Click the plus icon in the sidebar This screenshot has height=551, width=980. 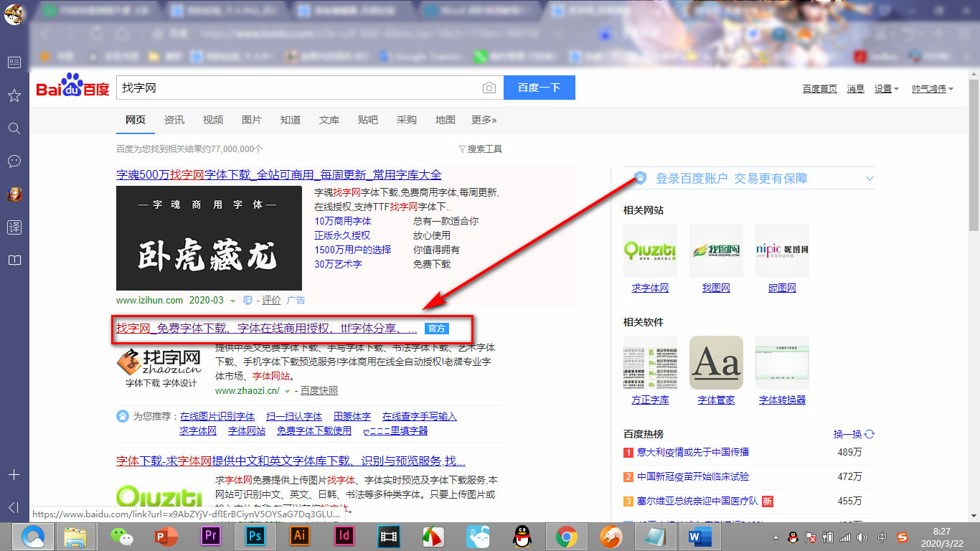[x=14, y=475]
